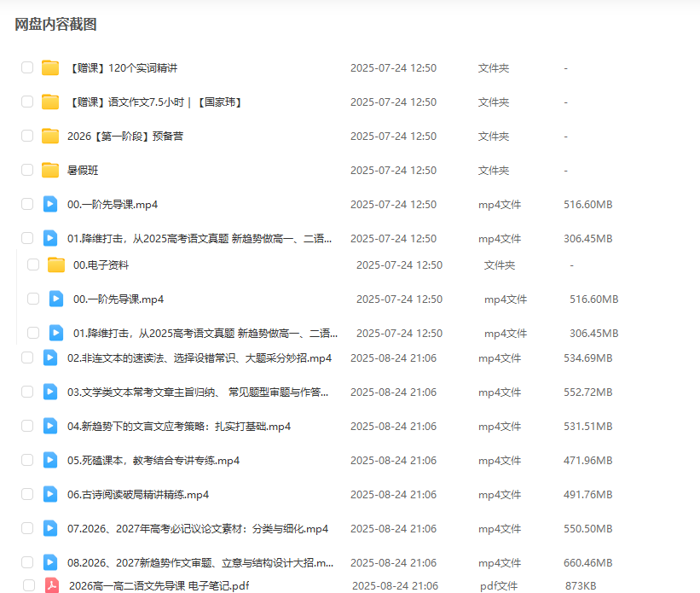Screen dimensions: 700x593
Task: Click the video icon for 08.2026、2027新趋势作文审题
Action: [49, 562]
